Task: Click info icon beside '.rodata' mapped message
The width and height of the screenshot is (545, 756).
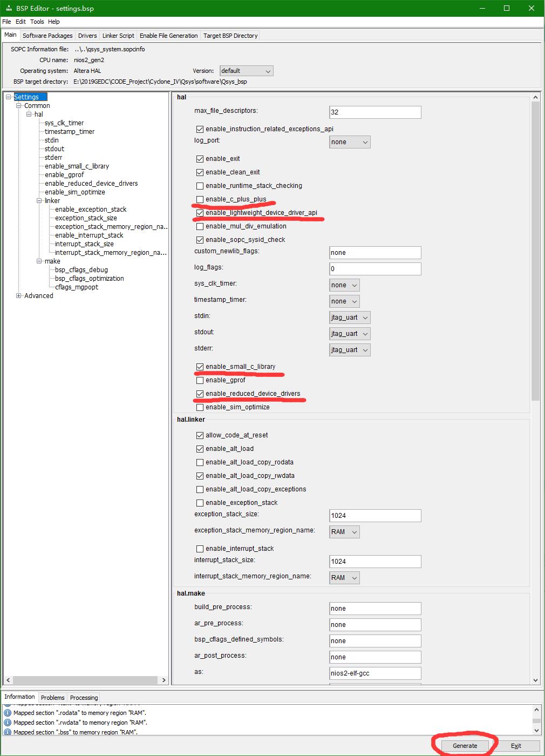Action: click(8, 713)
